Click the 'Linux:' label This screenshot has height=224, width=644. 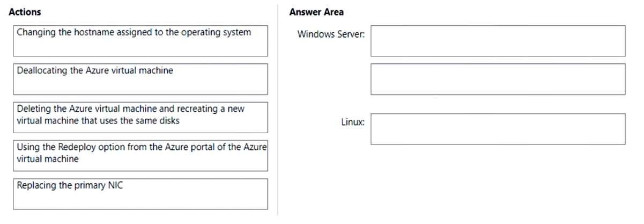pos(354,122)
